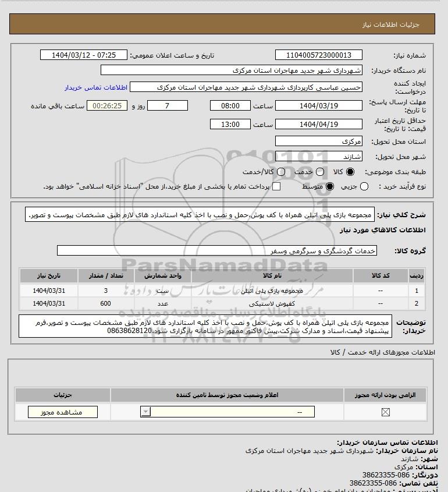Screen dimensions: 448x492
Task: Open the اطلاعات تماس خریدار link
Action: 96,87
